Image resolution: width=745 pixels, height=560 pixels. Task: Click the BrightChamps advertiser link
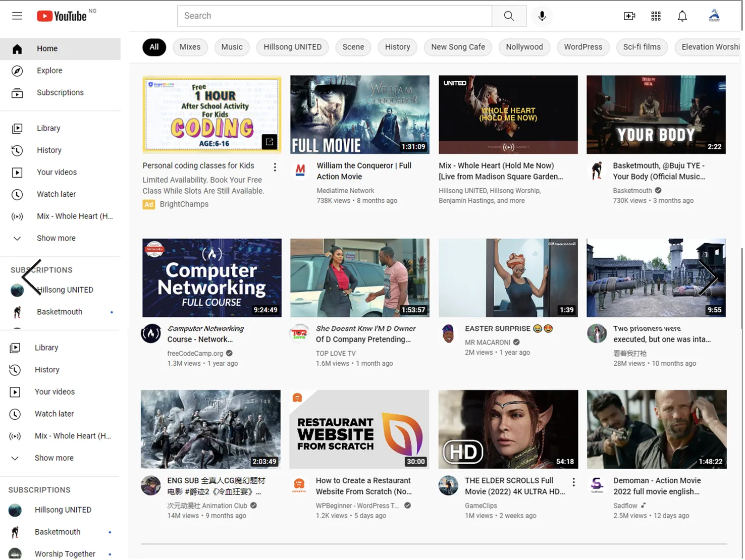click(185, 204)
